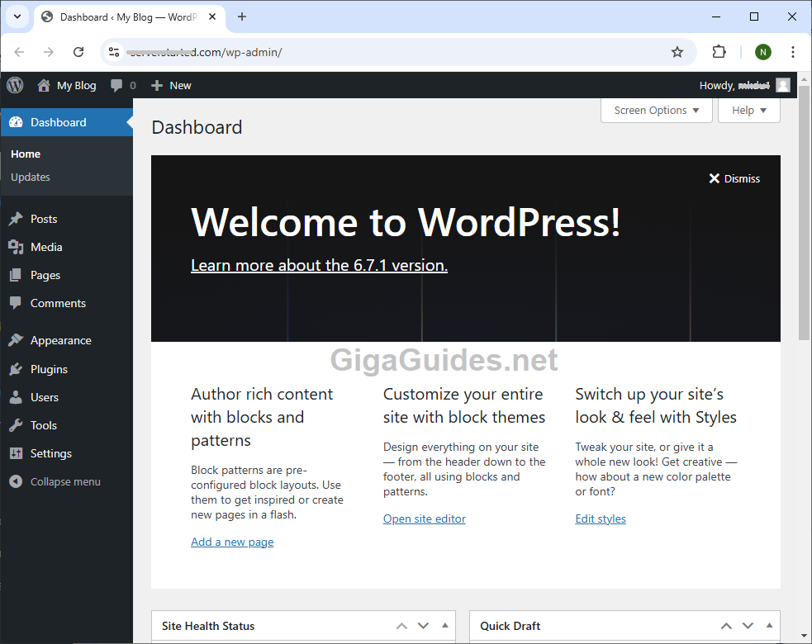Go back in browser history

(19, 52)
